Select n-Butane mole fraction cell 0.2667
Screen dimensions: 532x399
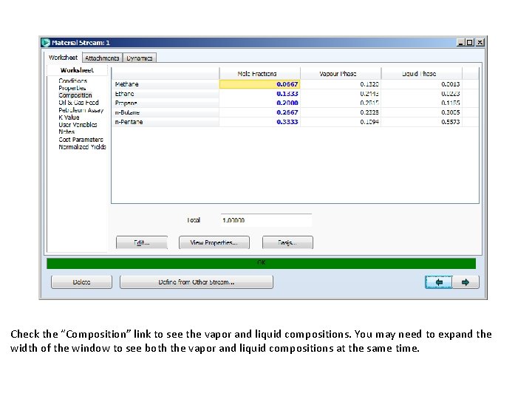click(x=259, y=112)
